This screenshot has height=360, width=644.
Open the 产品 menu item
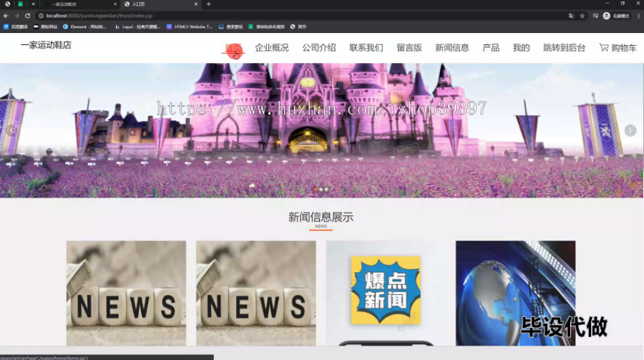pos(491,48)
